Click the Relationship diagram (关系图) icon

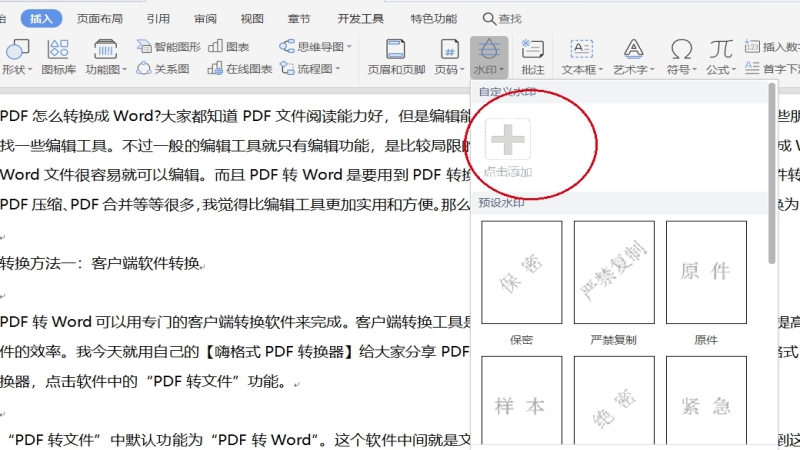pyautogui.click(x=163, y=69)
